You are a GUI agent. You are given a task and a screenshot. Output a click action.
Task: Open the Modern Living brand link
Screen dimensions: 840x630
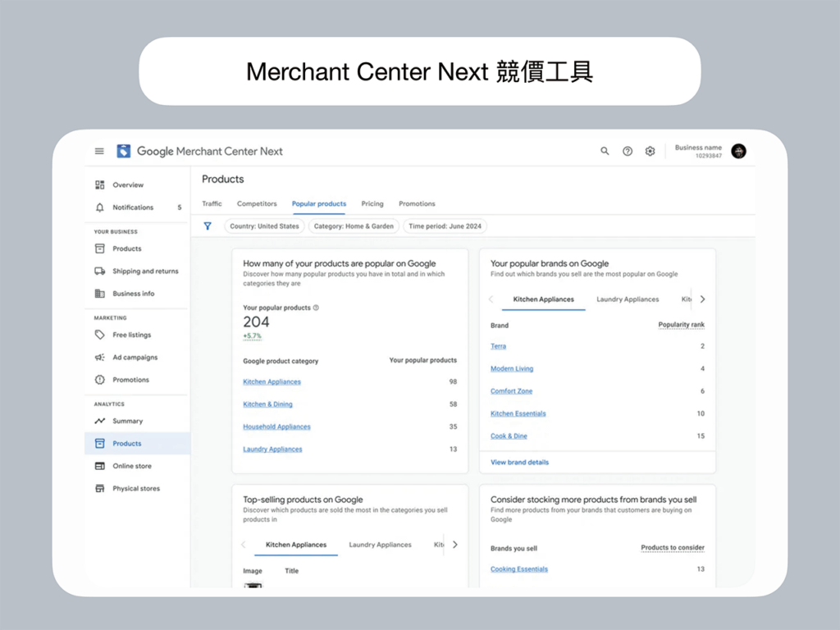coord(512,368)
